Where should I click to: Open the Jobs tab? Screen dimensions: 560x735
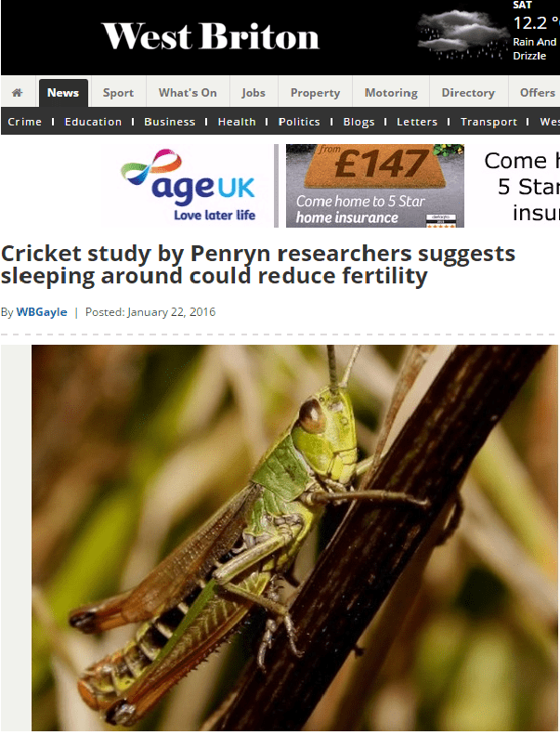pos(254,93)
